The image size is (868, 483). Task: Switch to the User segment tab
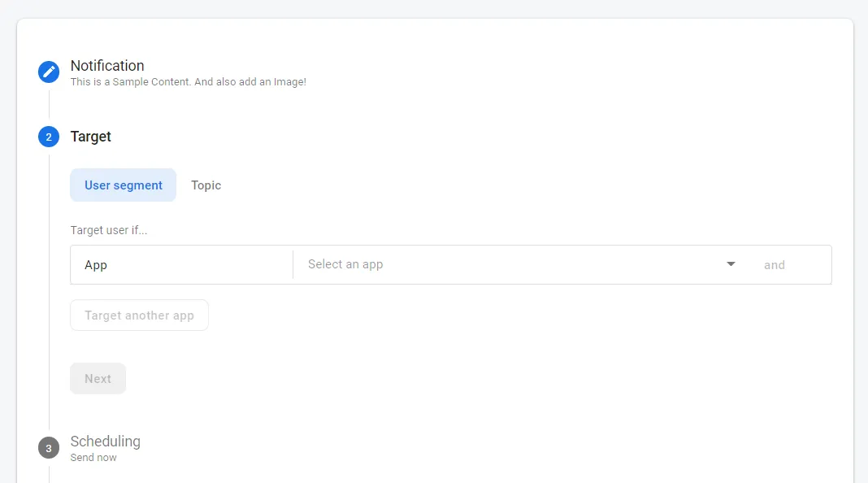[124, 185]
